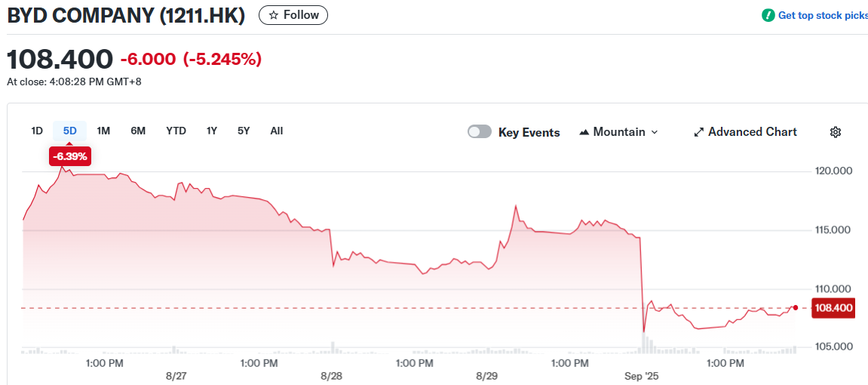
Task: Select the 5D time range tab
Action: coord(69,131)
